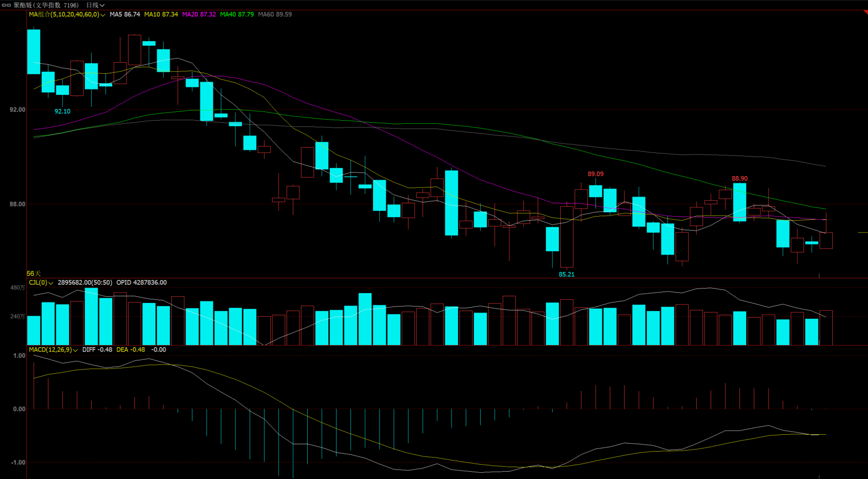868x479 pixels.
Task: Click the 0.00 MACD axis label
Action: (19, 409)
